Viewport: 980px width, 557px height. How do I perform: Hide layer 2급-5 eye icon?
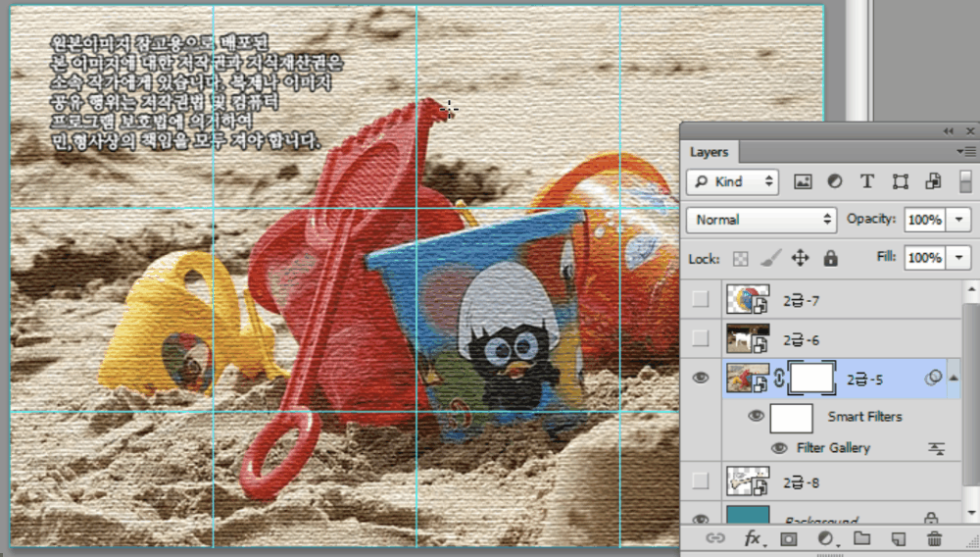701,378
